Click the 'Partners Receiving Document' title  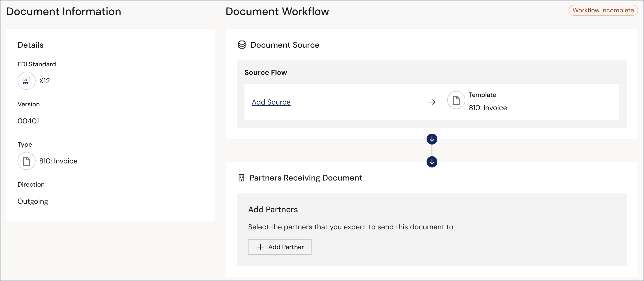point(305,178)
